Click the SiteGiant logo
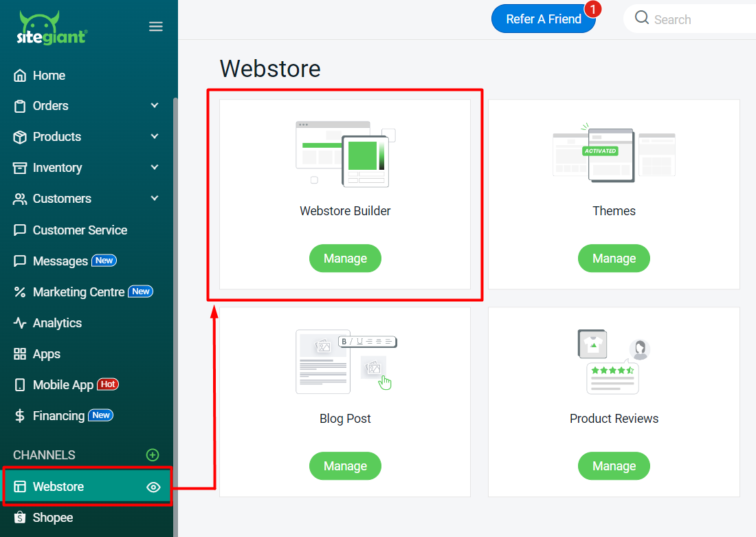This screenshot has width=756, height=537. (52, 28)
